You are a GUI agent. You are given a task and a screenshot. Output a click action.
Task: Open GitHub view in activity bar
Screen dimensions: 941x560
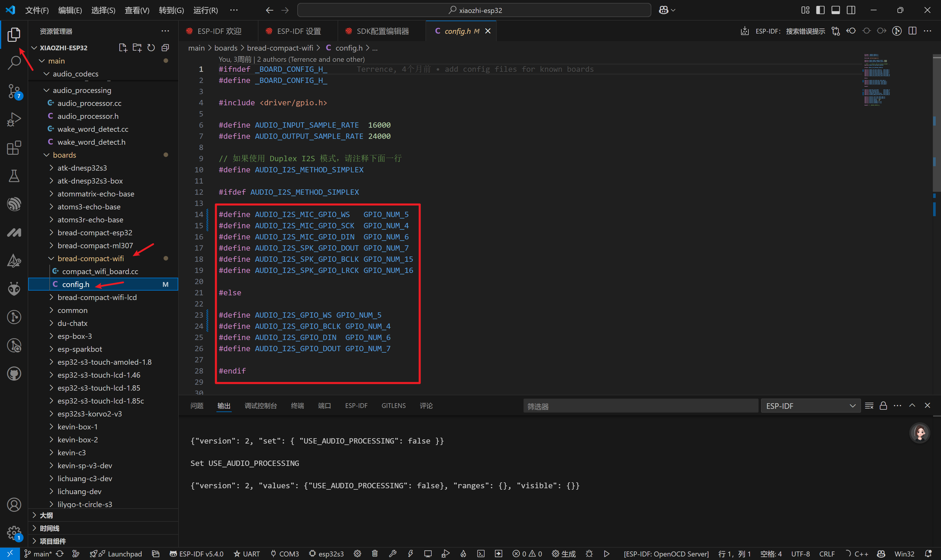coord(14,374)
